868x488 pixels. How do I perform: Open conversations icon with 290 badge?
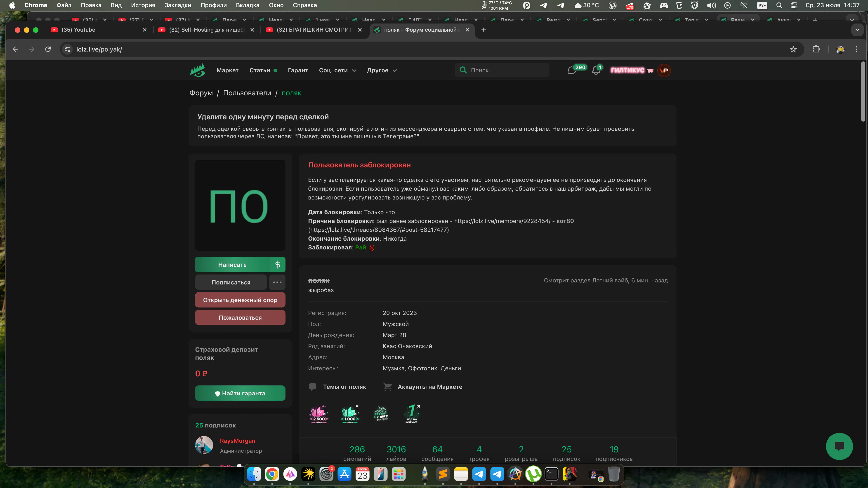tap(572, 70)
